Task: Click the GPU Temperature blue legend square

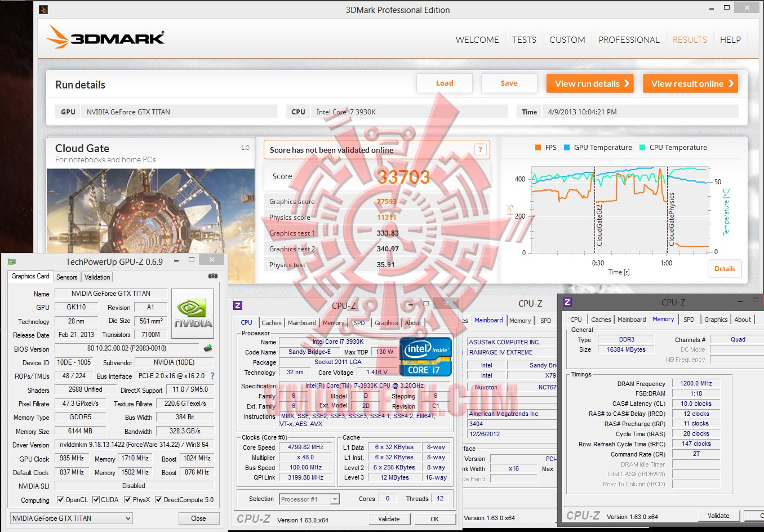Action: point(567,148)
